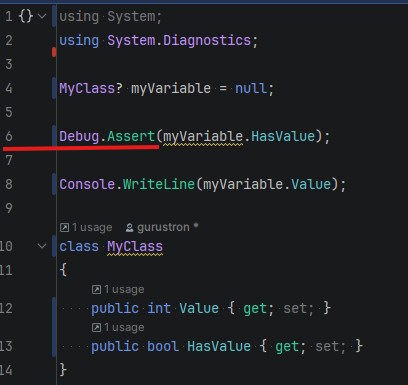The image size is (408, 385).
Task: Click the underlined myVariable on line 6
Action: (x=203, y=136)
